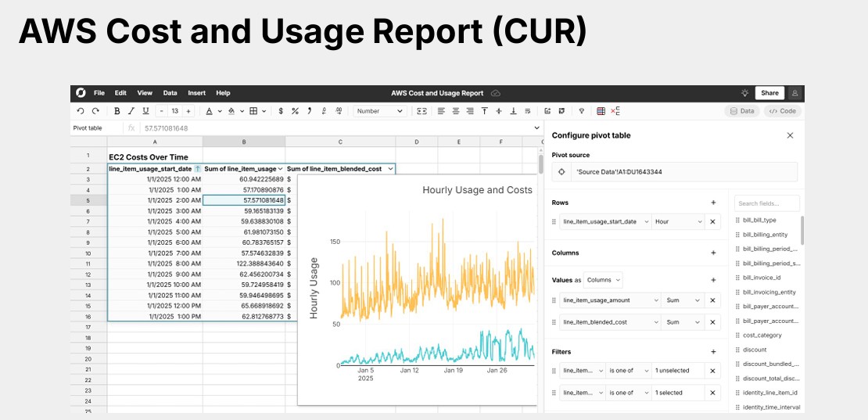The width and height of the screenshot is (868, 420).
Task: Apply currency dollar format
Action: pos(281,111)
